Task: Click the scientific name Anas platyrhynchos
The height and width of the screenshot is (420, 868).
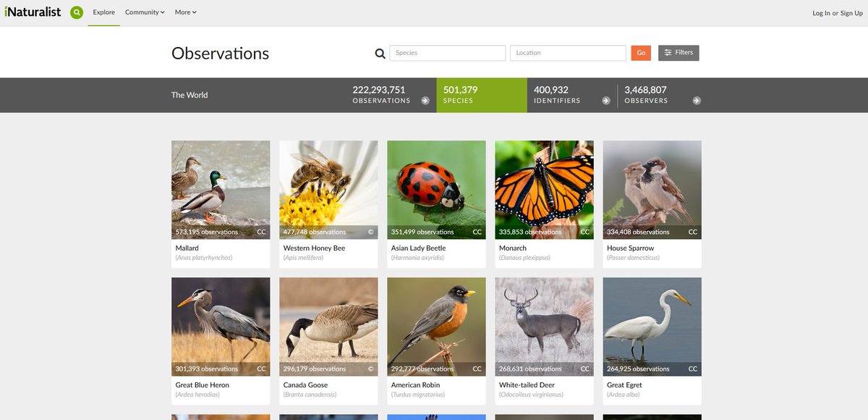Action: pyautogui.click(x=204, y=258)
